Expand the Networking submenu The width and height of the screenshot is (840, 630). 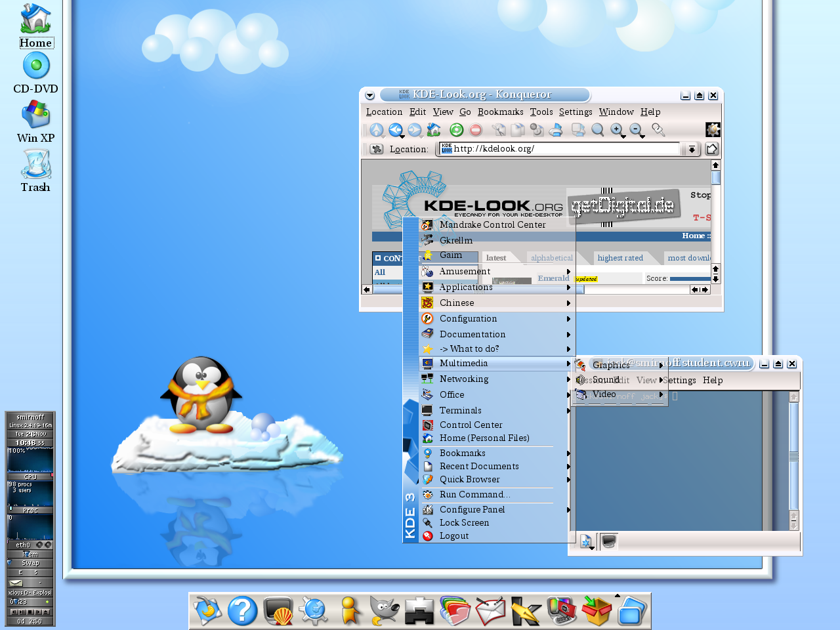pyautogui.click(x=497, y=379)
